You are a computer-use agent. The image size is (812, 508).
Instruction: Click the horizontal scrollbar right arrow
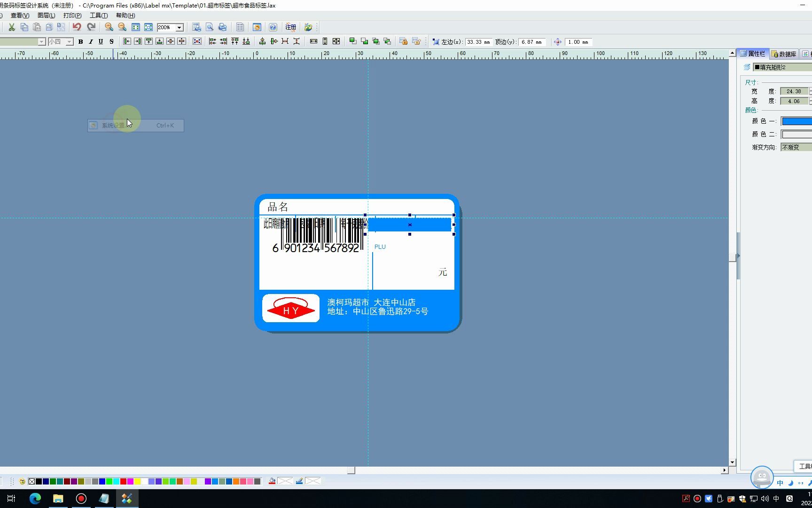725,470
